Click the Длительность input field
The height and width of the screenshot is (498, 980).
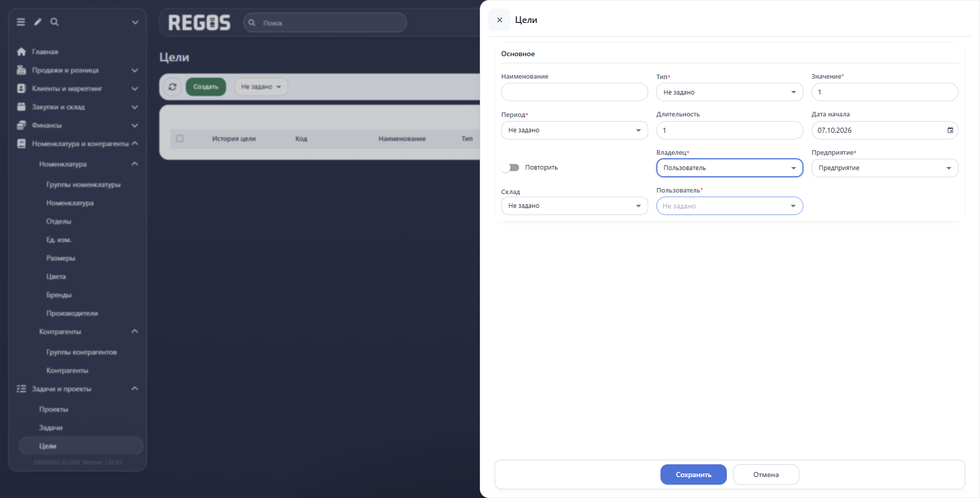729,130
